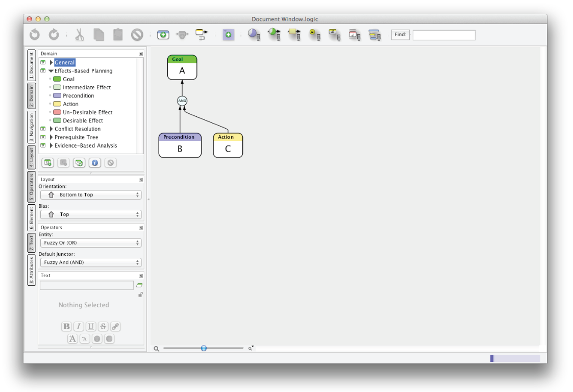Viewport: 573px width, 392px height.
Task: Click the zoom-in magnifier right of slider
Action: (251, 348)
